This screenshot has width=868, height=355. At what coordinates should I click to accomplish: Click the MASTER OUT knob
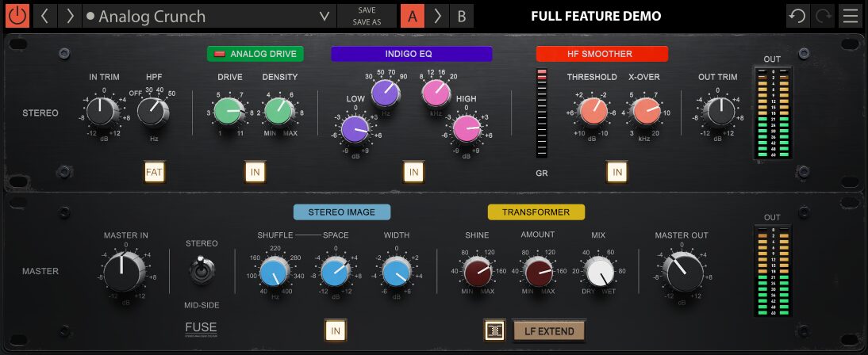pyautogui.click(x=682, y=273)
